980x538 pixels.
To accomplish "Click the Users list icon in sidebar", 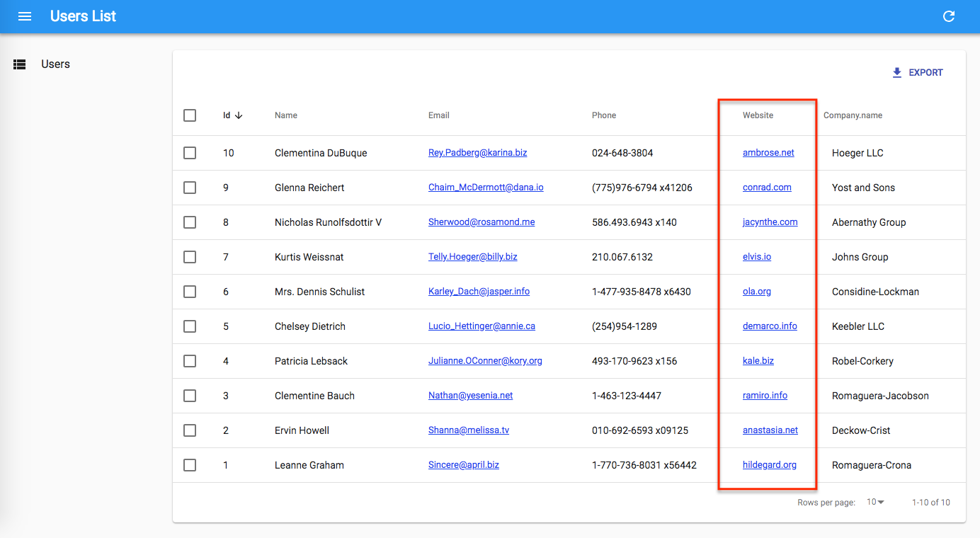I will pyautogui.click(x=20, y=64).
